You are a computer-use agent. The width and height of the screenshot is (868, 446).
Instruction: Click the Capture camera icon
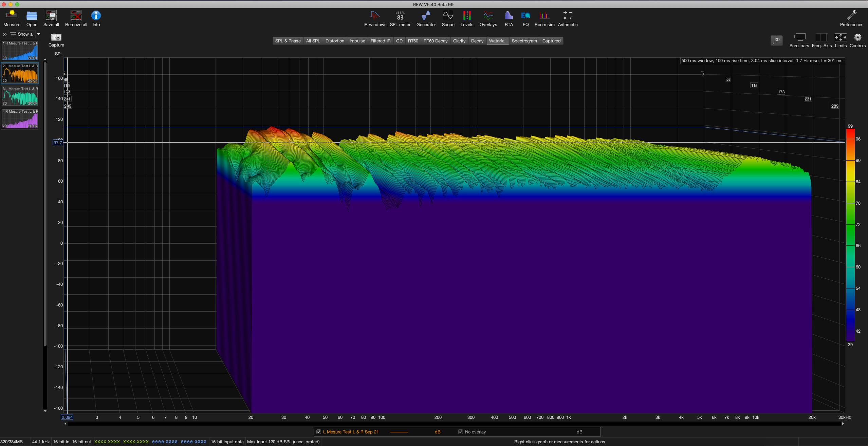click(x=56, y=37)
